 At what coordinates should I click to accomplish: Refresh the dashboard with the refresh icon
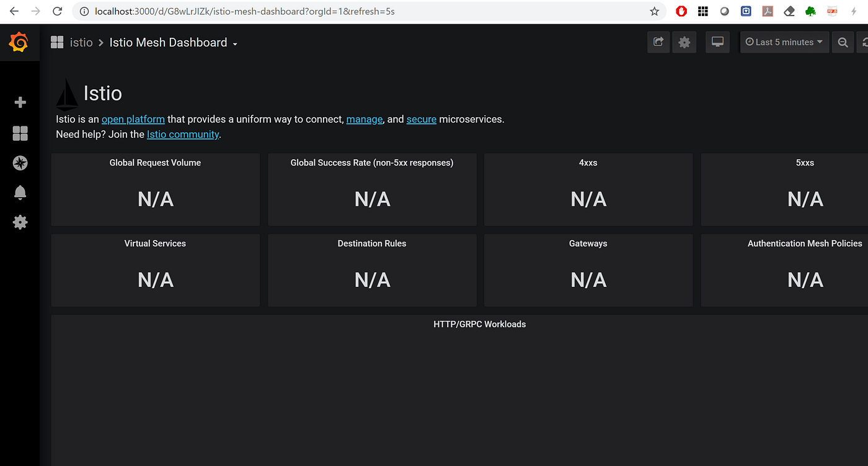point(864,42)
